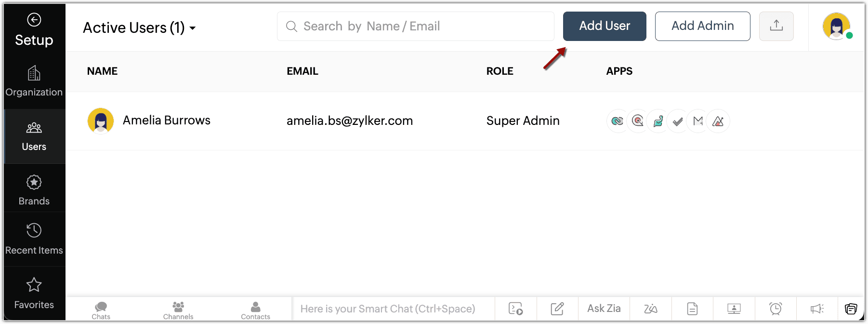This screenshot has height=324, width=868.
Task: Click the chain-link app icon for Amelia
Action: [x=617, y=121]
